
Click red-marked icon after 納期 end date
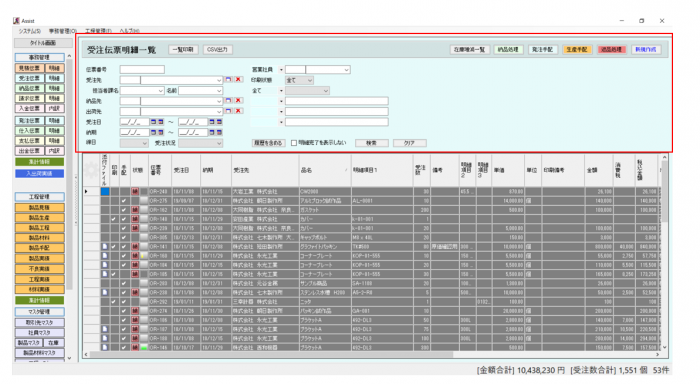219,132
